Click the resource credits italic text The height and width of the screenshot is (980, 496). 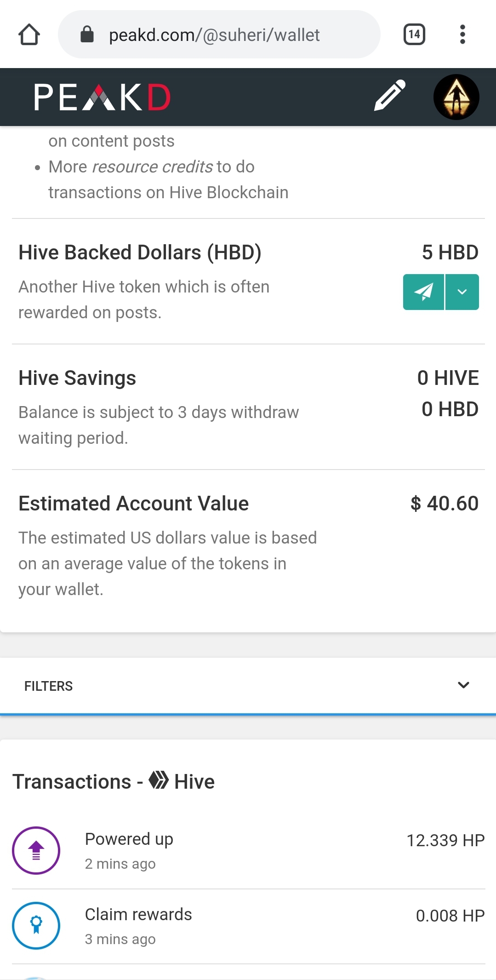point(152,166)
